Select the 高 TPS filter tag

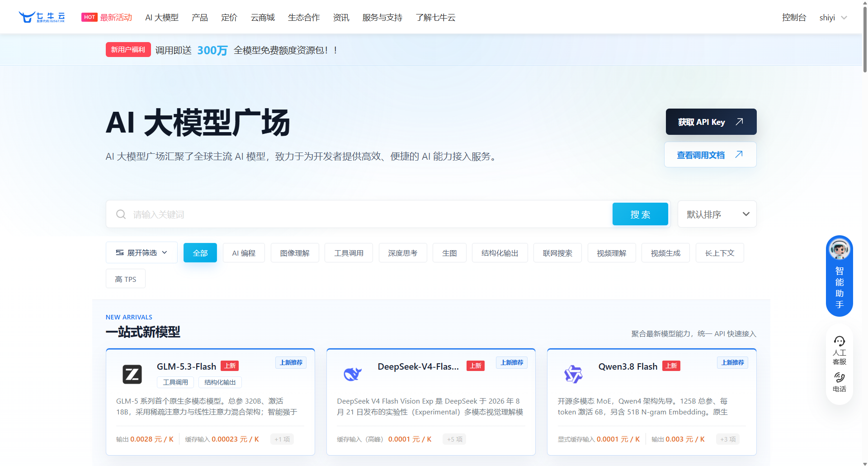[x=126, y=279]
